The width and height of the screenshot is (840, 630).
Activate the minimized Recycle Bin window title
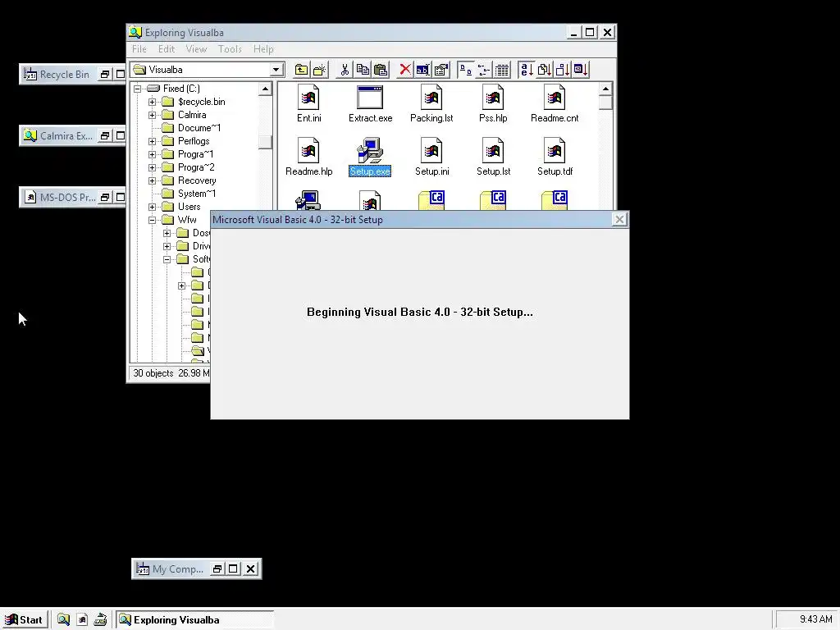pos(64,75)
